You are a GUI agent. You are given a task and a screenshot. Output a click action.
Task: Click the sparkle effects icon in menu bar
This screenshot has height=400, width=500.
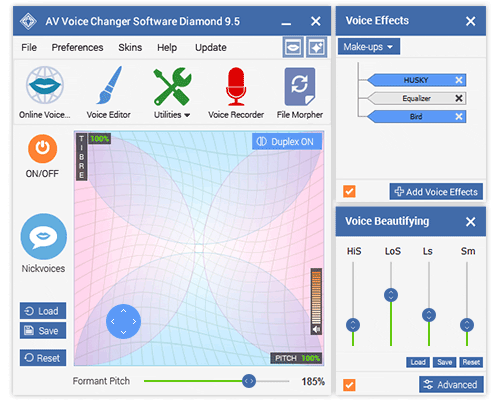click(x=316, y=47)
